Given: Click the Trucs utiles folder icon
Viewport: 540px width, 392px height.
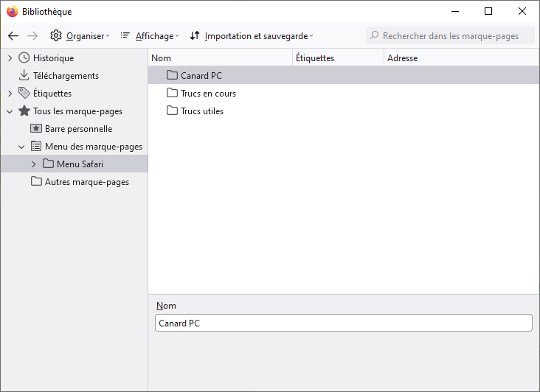Looking at the screenshot, I should (x=172, y=111).
